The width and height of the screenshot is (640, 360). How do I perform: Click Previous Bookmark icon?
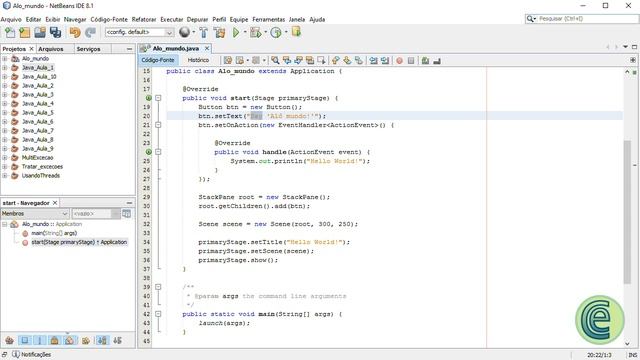point(336,60)
